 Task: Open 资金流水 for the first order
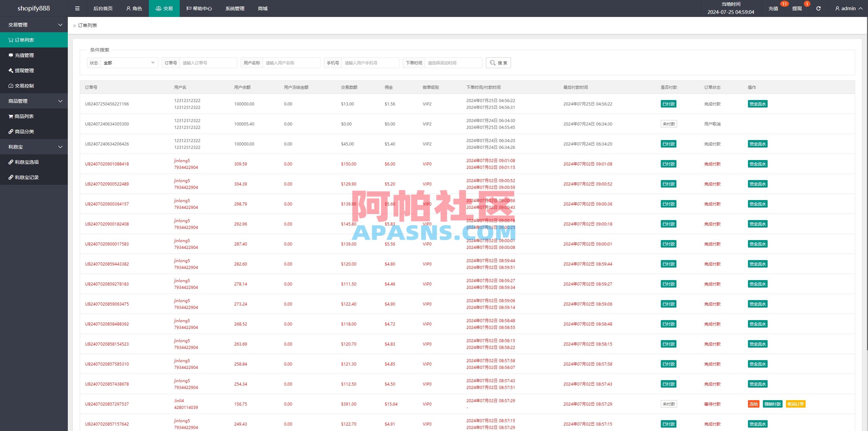[757, 104]
